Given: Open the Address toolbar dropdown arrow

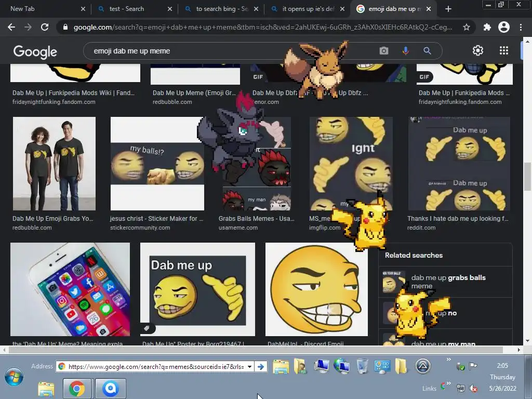Looking at the screenshot, I should pos(249,366).
